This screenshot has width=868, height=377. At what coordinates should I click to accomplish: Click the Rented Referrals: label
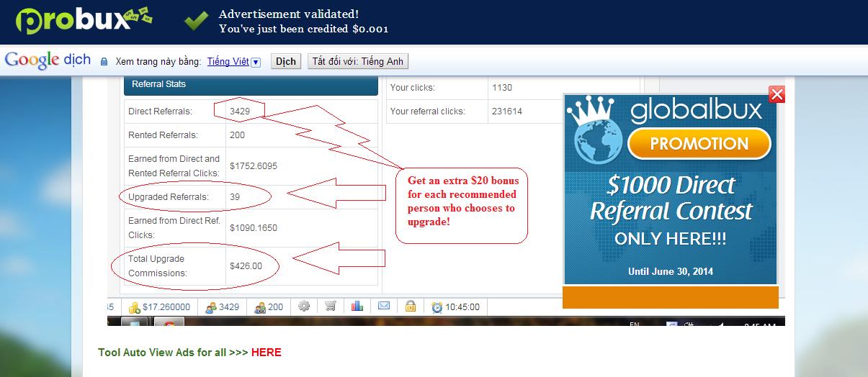tap(163, 135)
